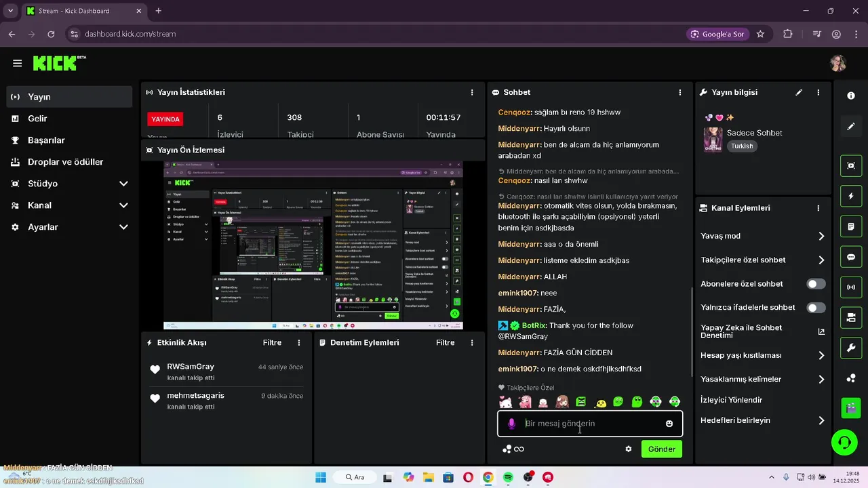The image size is (868, 488).
Task: Reload the dashboard page
Action: pyautogui.click(x=51, y=34)
